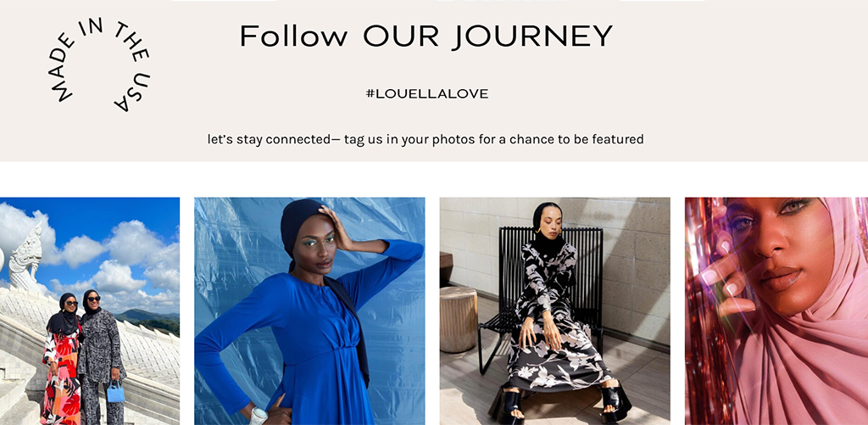
Task: Click the woman in the black patterned outfit
Action: point(103,357)
